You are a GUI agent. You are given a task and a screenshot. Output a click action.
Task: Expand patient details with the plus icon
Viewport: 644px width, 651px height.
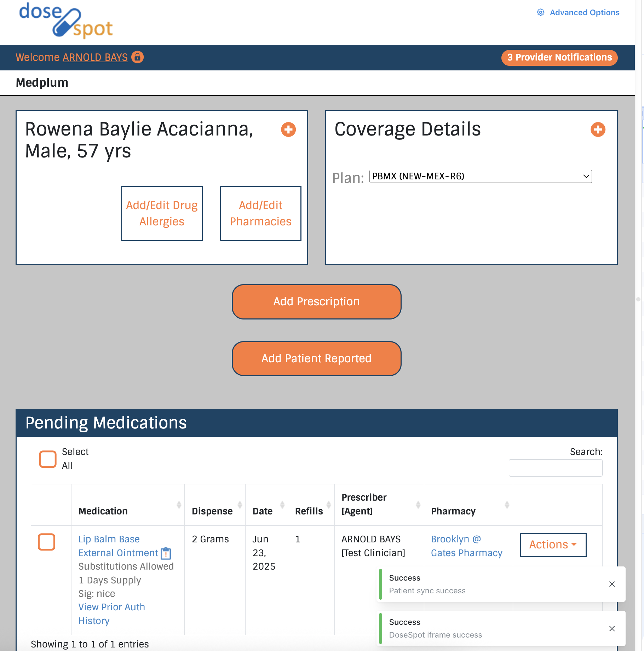pos(288,129)
